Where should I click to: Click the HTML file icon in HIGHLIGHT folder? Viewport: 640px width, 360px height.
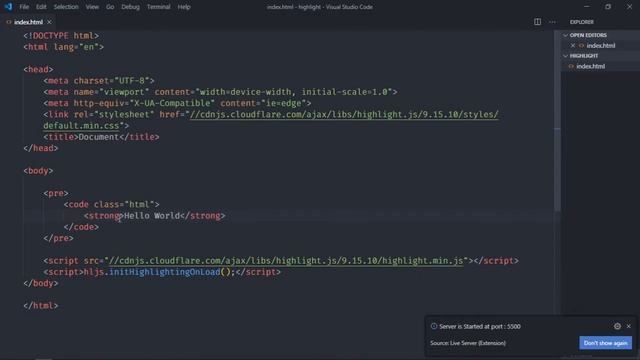click(571, 66)
